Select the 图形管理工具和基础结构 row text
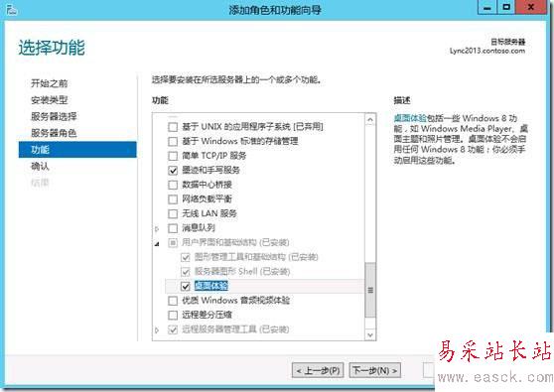Viewport: 554px width, 392px height. (x=256, y=257)
